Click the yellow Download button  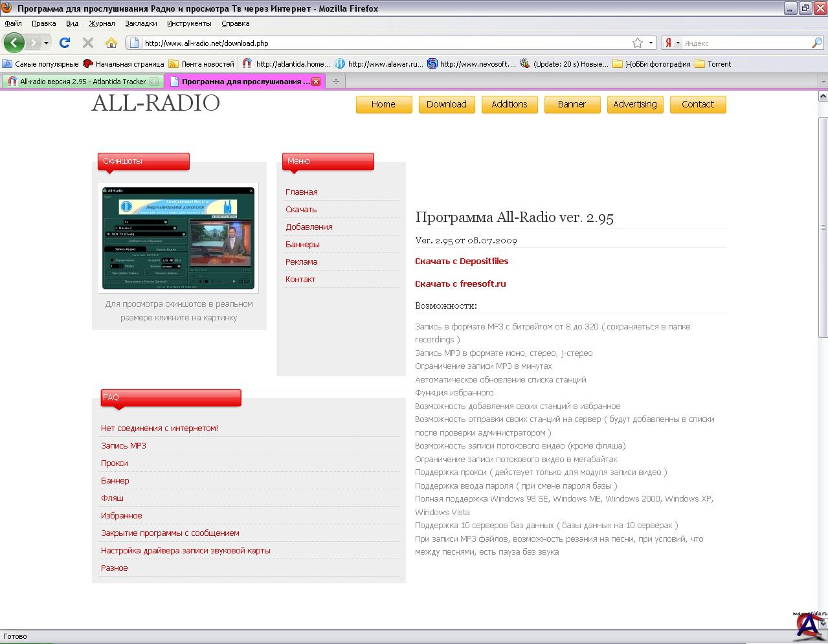pyautogui.click(x=446, y=104)
